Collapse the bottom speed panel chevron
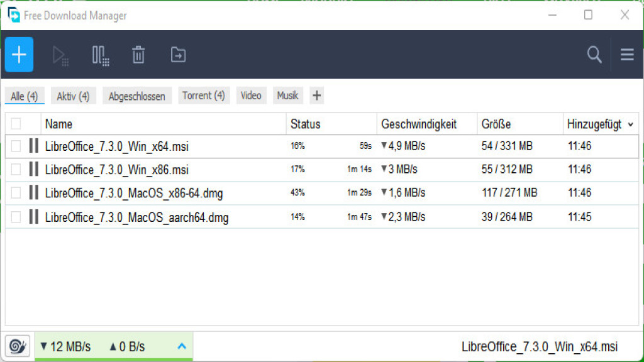Screen dimensions: 644x362 coord(182,346)
